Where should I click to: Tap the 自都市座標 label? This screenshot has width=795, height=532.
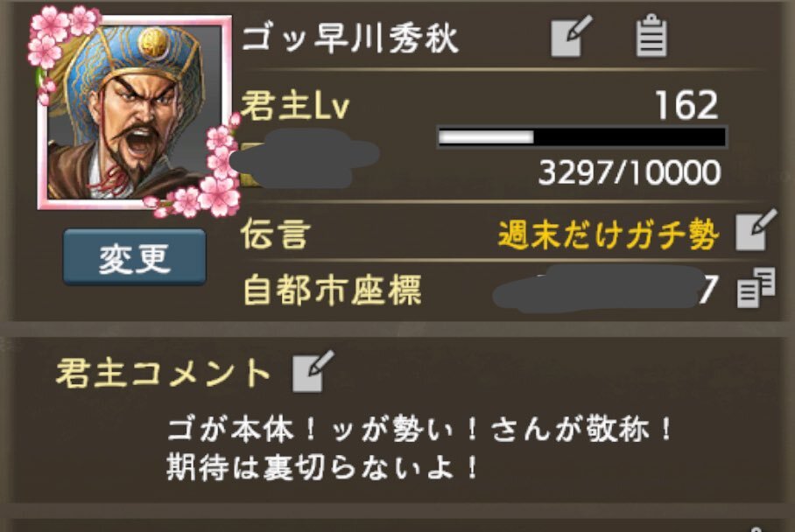(x=332, y=290)
